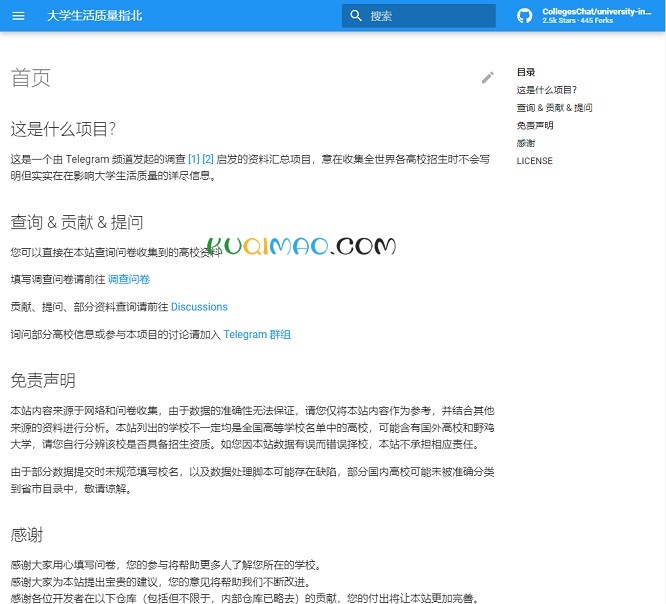The width and height of the screenshot is (666, 604).
Task: Jump to 免责声明 in table of contents
Action: click(x=535, y=126)
